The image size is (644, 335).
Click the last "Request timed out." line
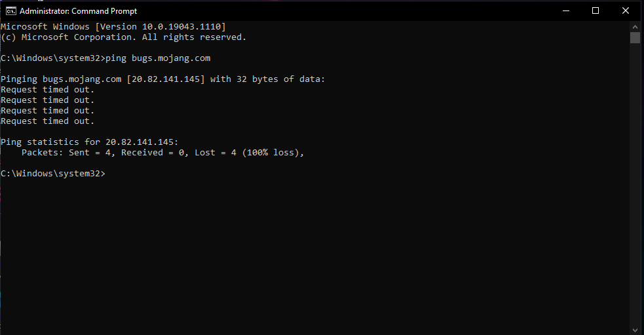point(48,121)
